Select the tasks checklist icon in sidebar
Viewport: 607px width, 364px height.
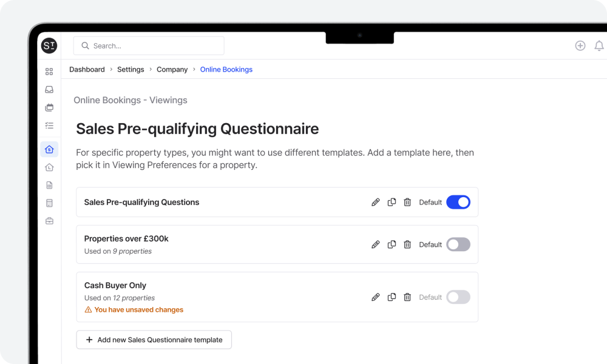(49, 126)
